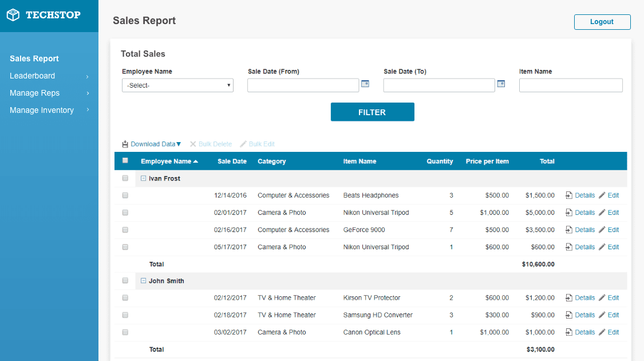
Task: Click the Bulk Delete X icon
Action: [192, 144]
